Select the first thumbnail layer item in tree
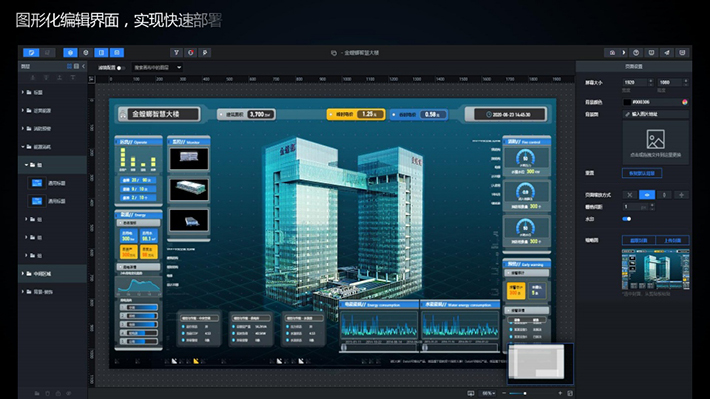Viewport: 710px width, 399px height. pyautogui.click(x=52, y=183)
